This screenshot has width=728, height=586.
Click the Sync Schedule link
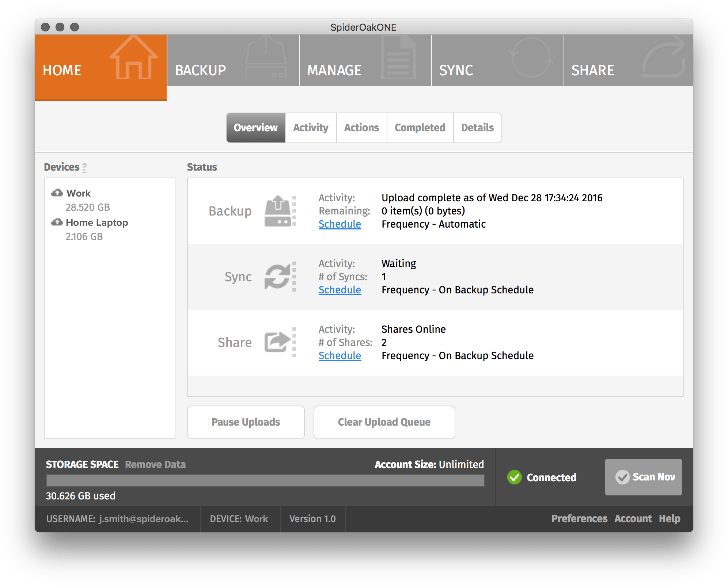coord(338,290)
